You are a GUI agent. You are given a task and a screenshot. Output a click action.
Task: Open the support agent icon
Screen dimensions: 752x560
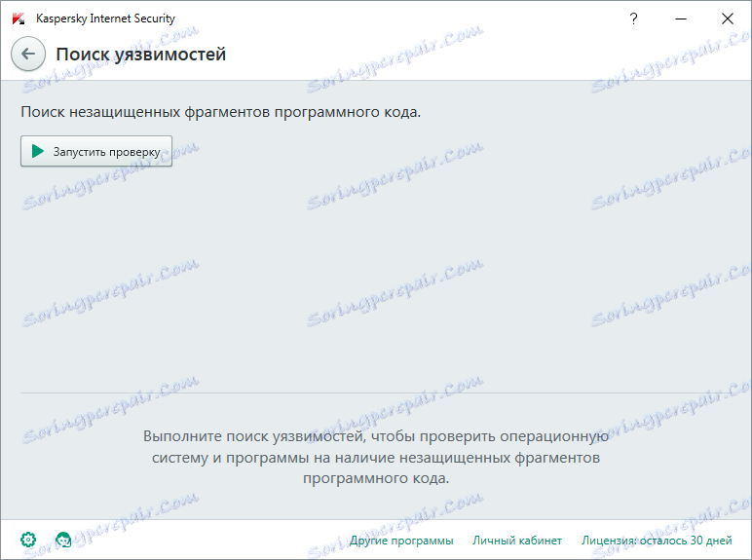63,540
